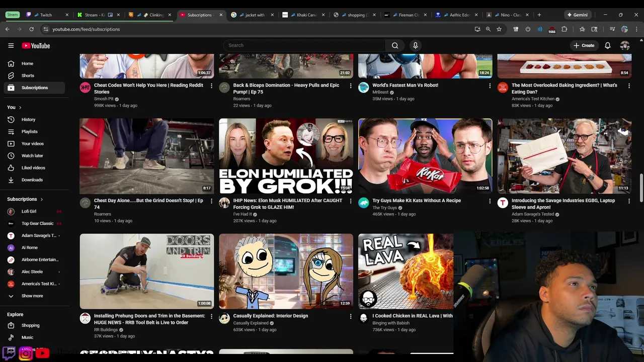The image size is (644, 362).
Task: Focus the YouTube search field
Action: point(305,45)
